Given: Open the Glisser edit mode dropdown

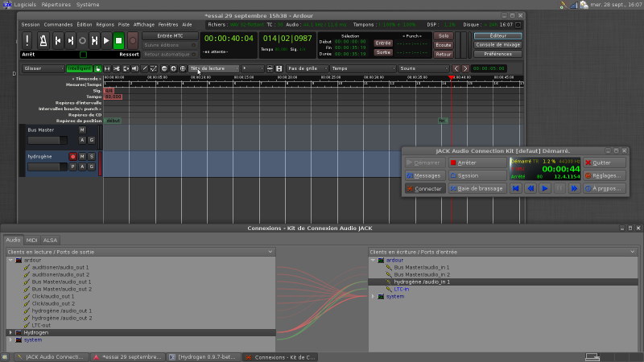Looking at the screenshot, I should 43,68.
